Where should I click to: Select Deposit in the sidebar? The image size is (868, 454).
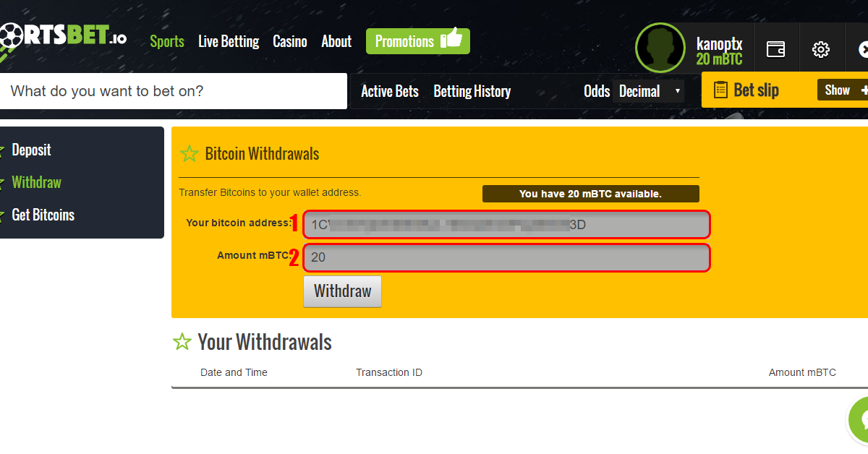(x=31, y=150)
